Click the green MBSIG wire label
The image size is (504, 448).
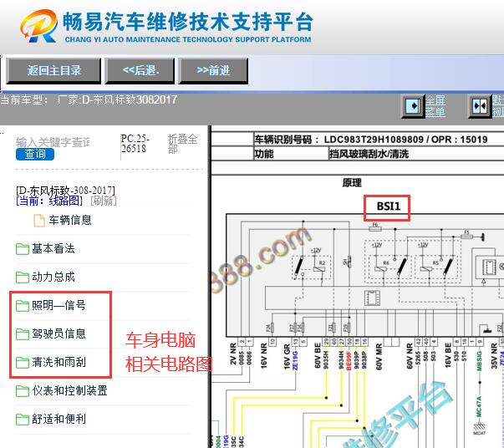point(479,361)
